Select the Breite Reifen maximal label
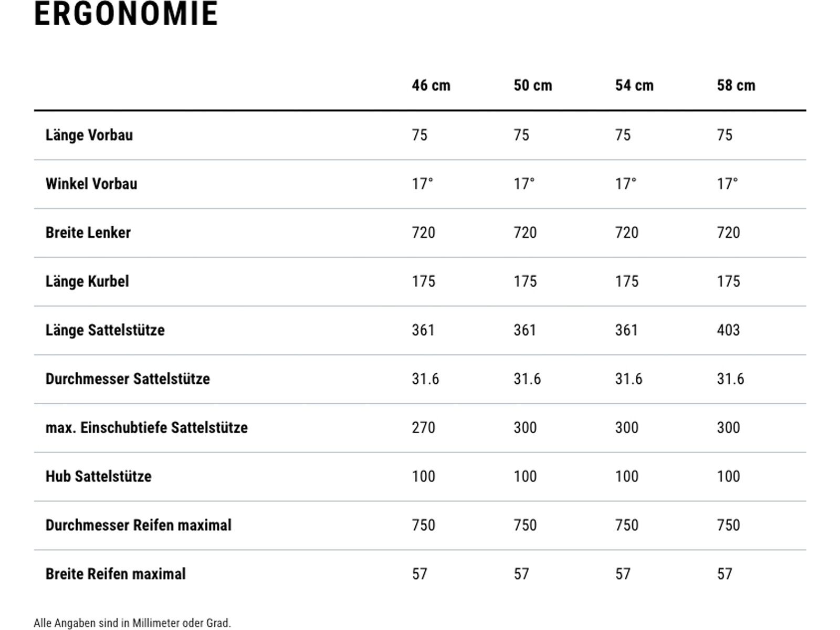This screenshot has height=630, width=840. click(x=115, y=574)
